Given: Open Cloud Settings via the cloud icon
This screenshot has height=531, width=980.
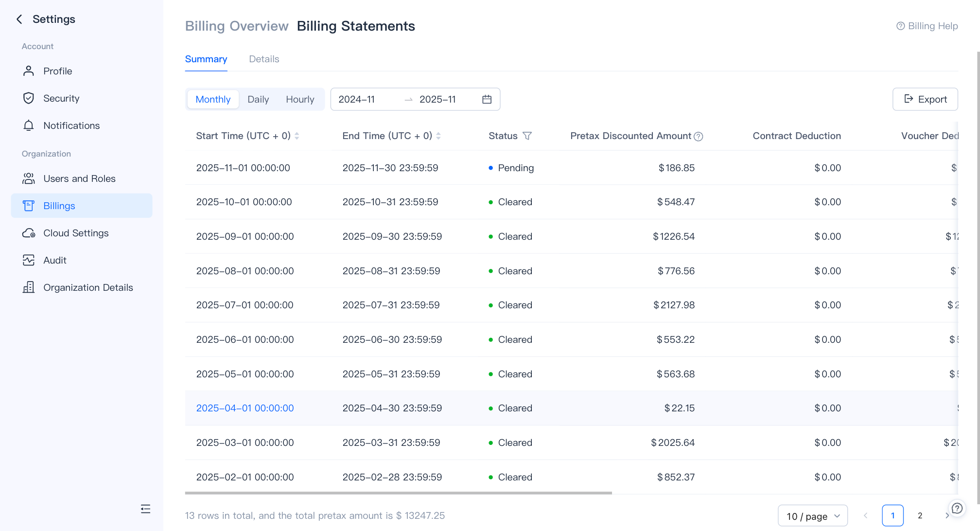Looking at the screenshot, I should (28, 233).
